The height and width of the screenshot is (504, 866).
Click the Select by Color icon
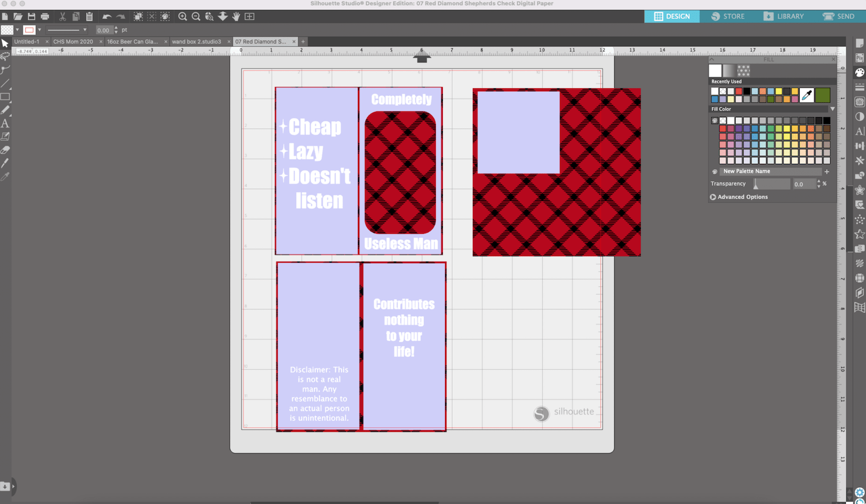[165, 17]
